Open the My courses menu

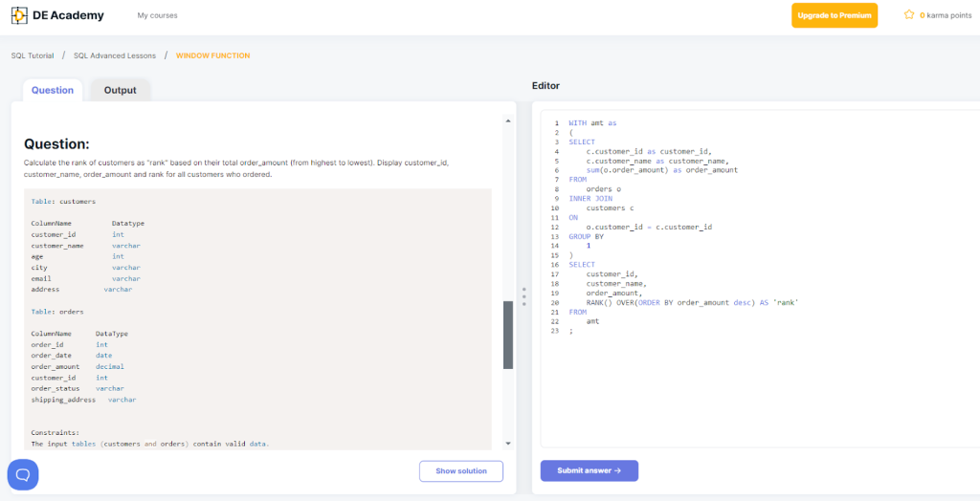157,15
